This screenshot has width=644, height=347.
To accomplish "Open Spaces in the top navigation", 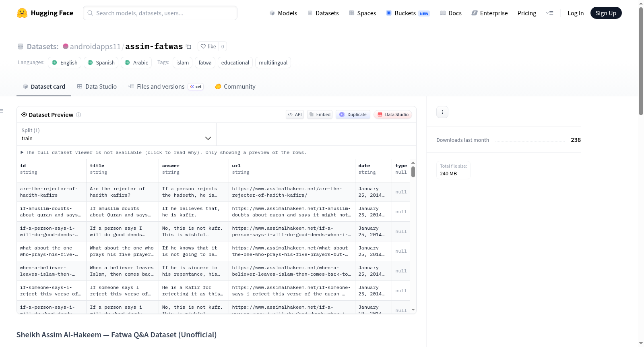I will (x=362, y=13).
